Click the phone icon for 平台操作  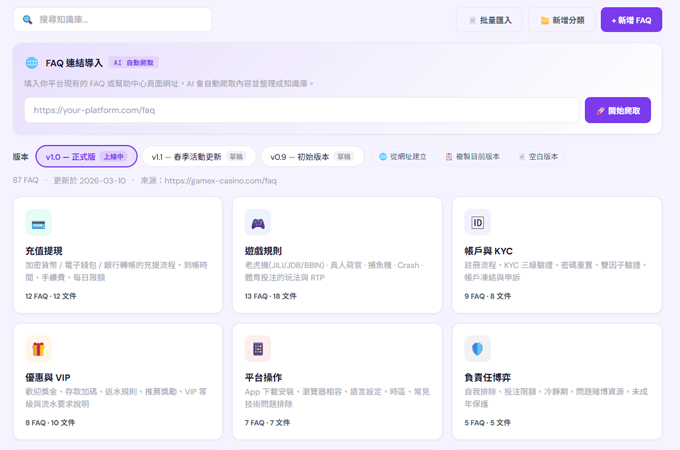(258, 349)
